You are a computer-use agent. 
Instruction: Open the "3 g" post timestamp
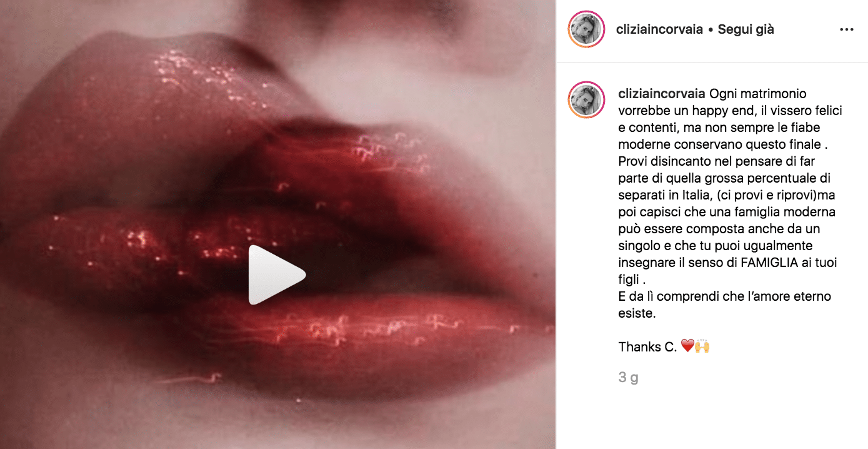[x=628, y=378]
